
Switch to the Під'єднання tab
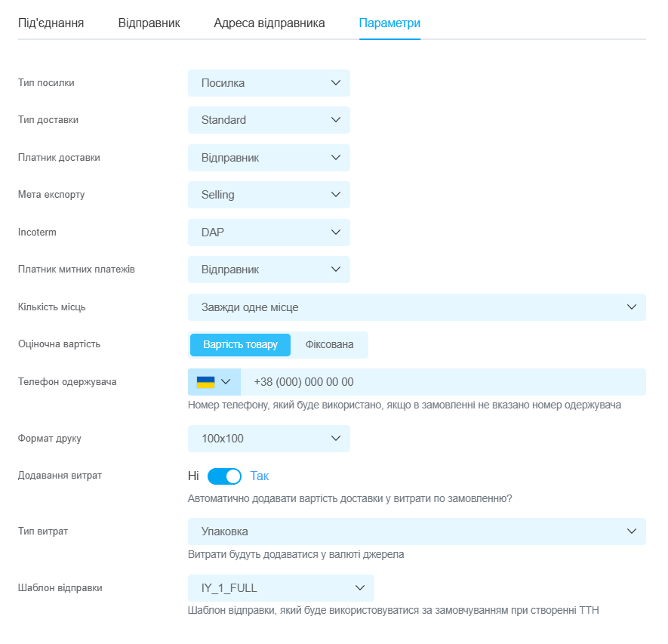[x=51, y=23]
